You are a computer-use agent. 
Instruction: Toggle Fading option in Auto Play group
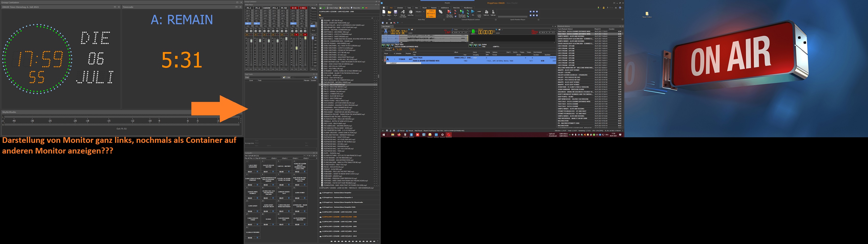pos(431,11)
